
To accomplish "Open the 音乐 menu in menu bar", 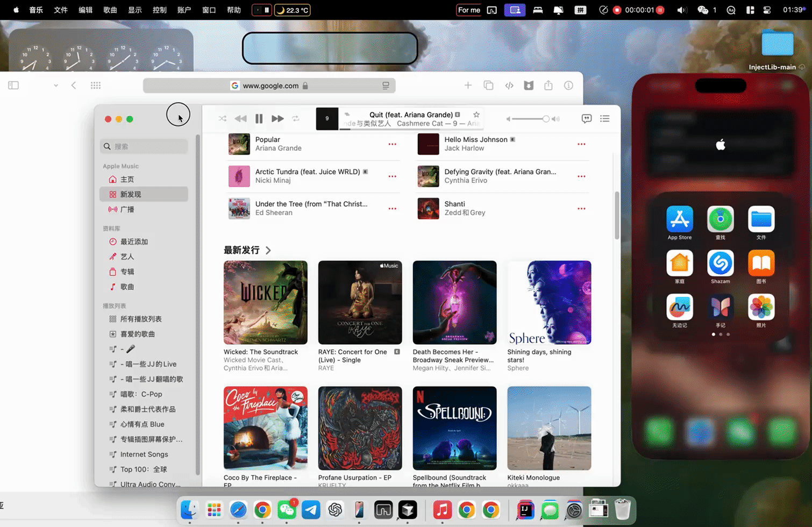I will (36, 10).
